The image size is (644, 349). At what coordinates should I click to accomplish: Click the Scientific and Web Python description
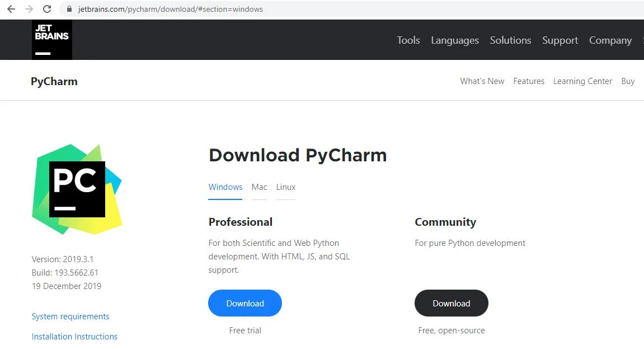(x=279, y=257)
